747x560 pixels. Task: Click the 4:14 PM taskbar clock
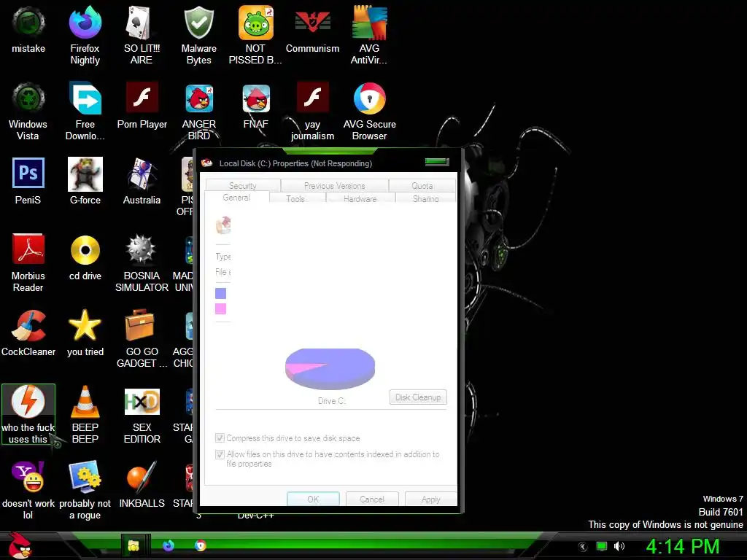[x=682, y=546]
